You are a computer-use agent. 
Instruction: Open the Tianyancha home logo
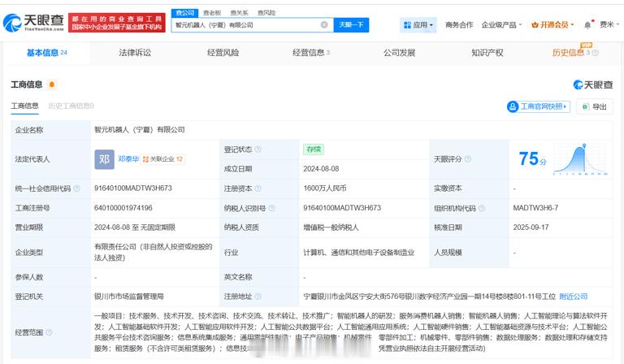[x=33, y=23]
